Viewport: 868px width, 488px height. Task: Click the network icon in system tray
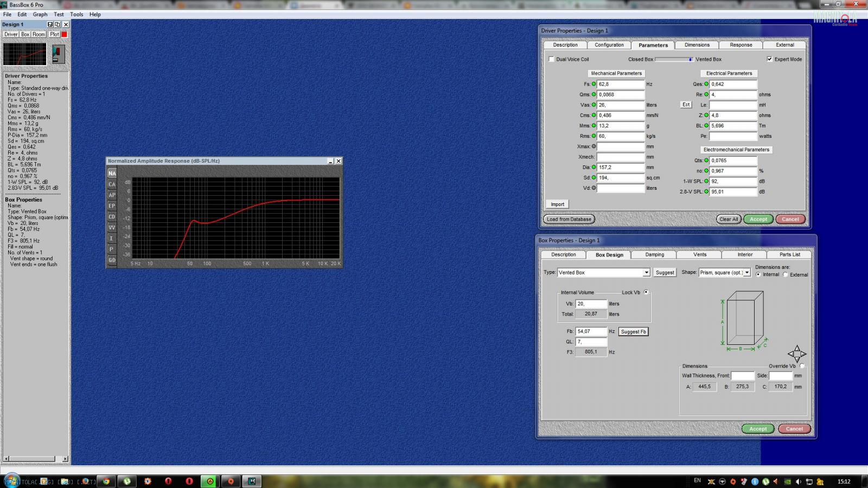[x=809, y=481]
